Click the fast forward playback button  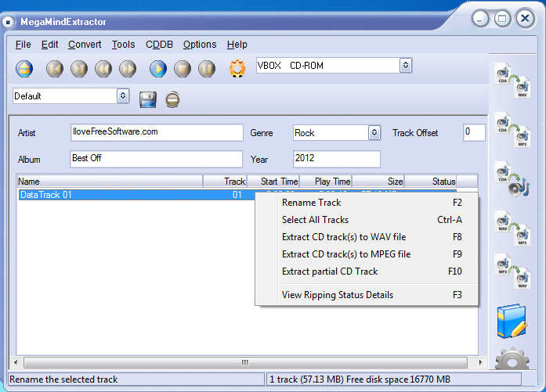coord(128,69)
